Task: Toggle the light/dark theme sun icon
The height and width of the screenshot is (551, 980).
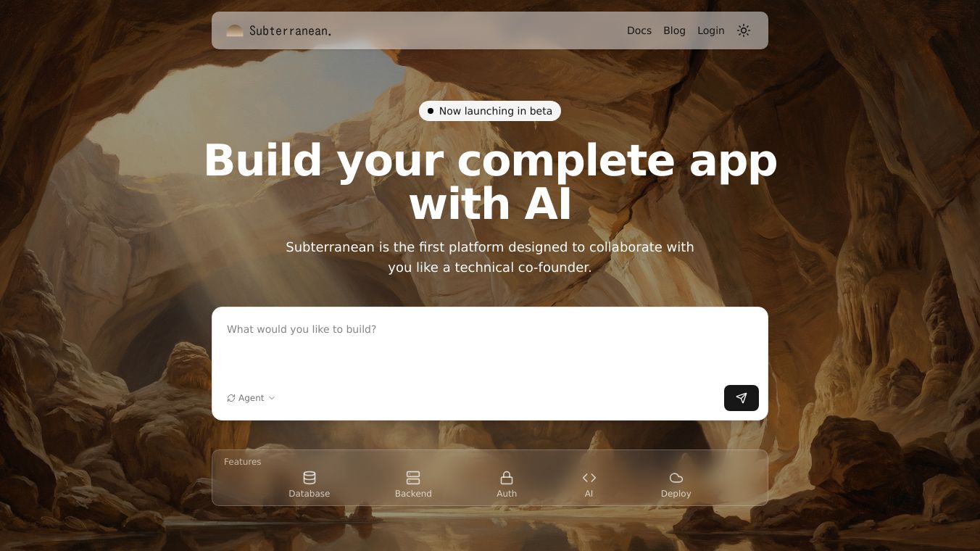Action: [x=744, y=30]
